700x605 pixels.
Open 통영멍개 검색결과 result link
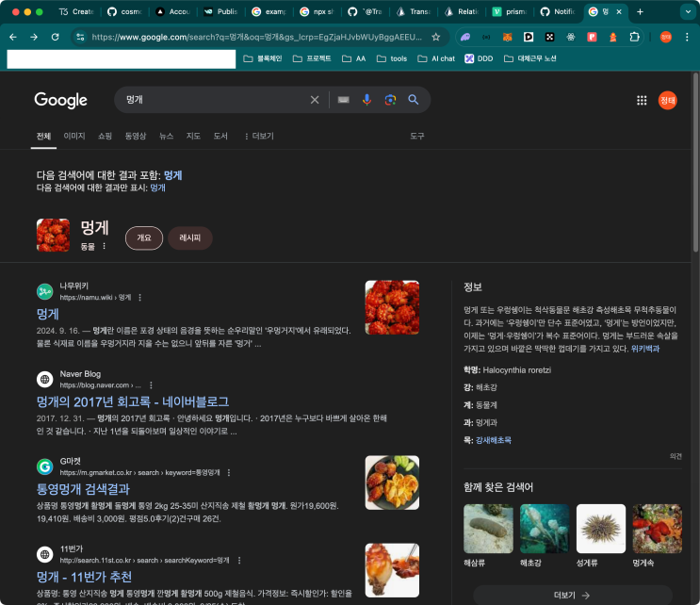[x=83, y=489]
